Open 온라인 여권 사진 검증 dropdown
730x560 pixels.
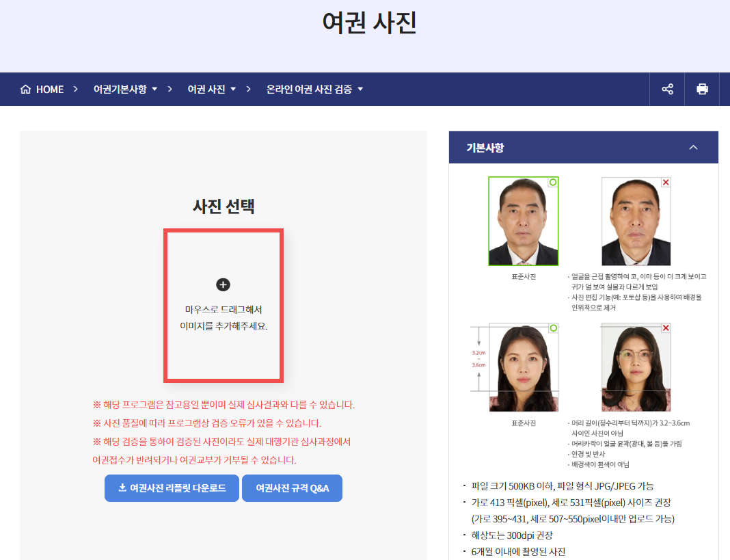(314, 89)
